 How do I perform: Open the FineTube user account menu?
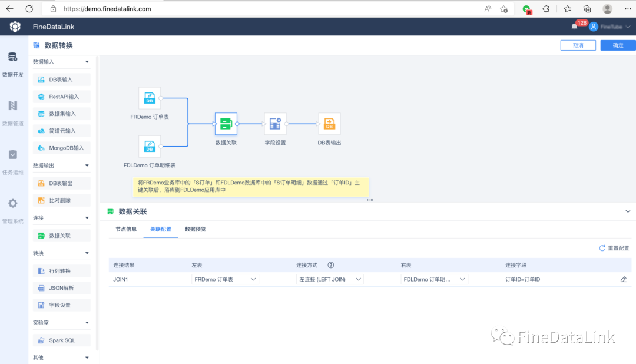click(x=611, y=27)
